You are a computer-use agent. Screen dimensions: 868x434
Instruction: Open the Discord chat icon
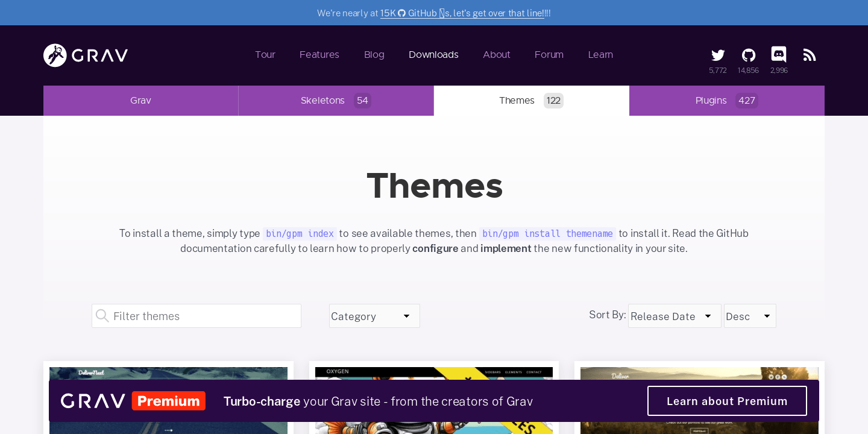click(778, 55)
